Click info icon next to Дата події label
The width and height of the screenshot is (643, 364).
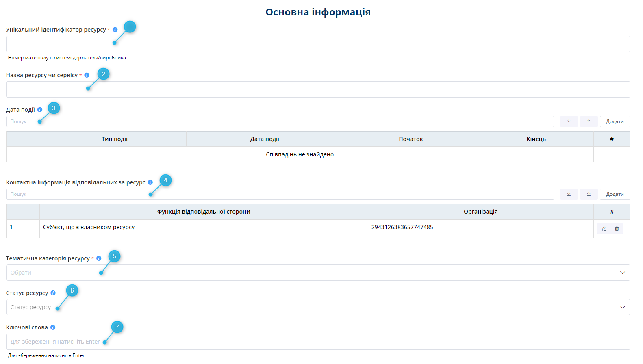pyautogui.click(x=40, y=110)
